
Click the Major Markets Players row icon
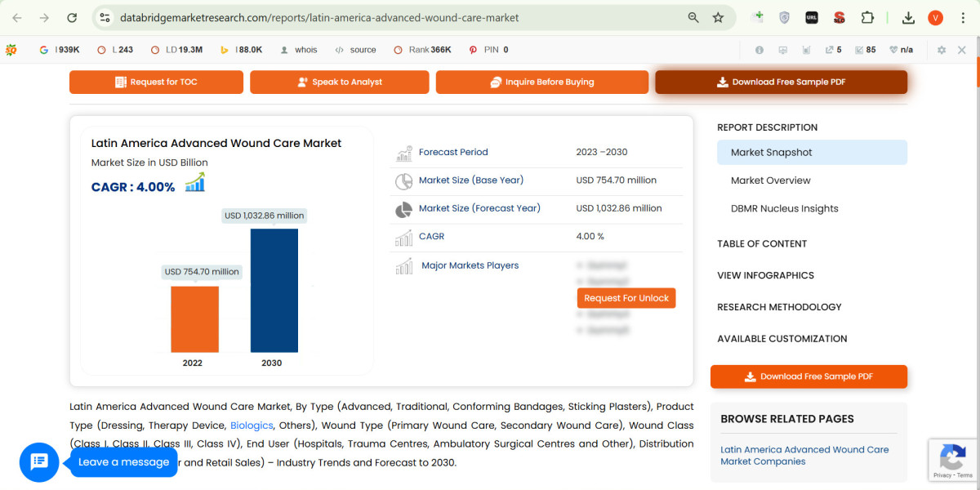click(x=403, y=266)
